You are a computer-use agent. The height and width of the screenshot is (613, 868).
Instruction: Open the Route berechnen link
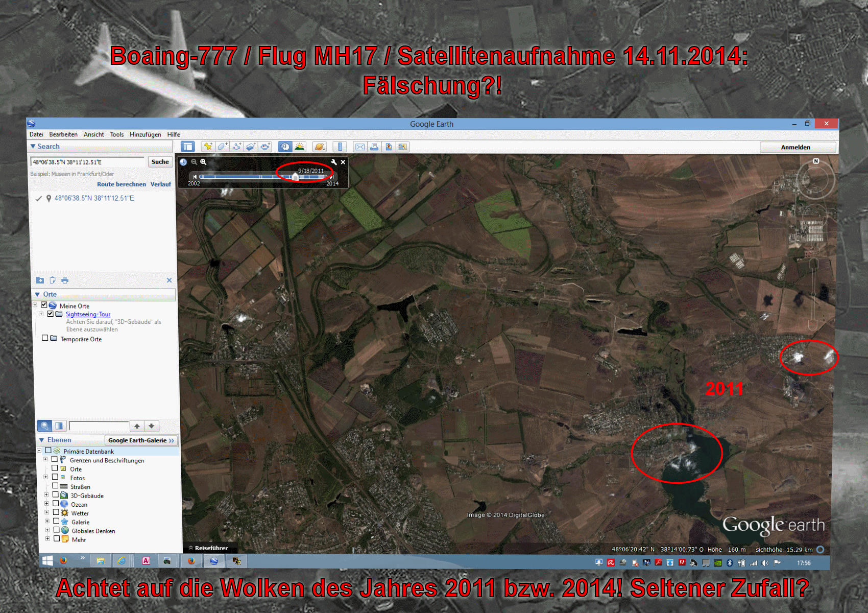click(x=122, y=184)
